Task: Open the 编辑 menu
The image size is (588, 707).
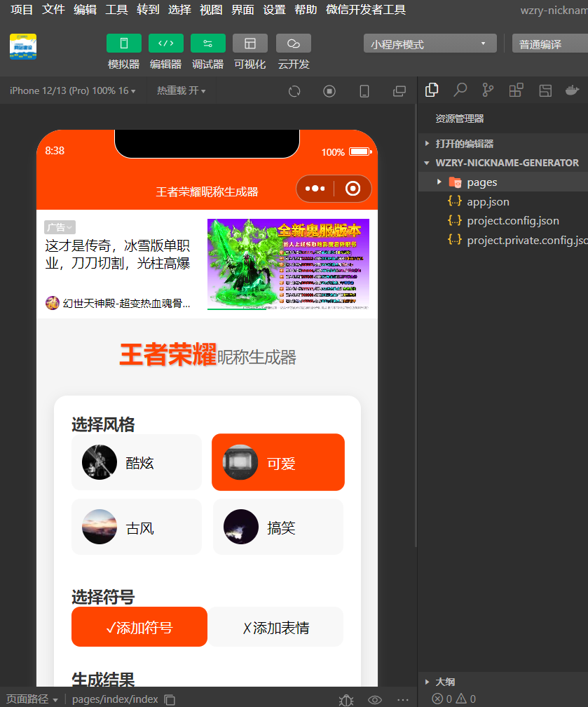Action: click(x=85, y=10)
